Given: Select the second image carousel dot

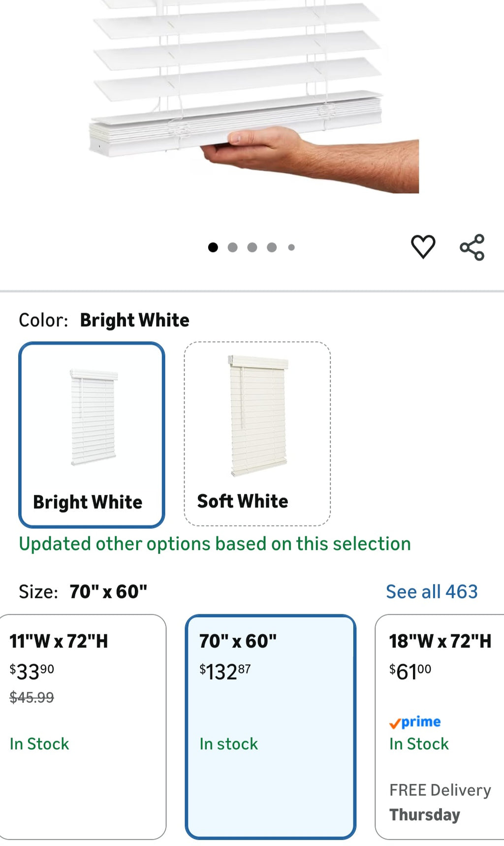Looking at the screenshot, I should tap(232, 247).
